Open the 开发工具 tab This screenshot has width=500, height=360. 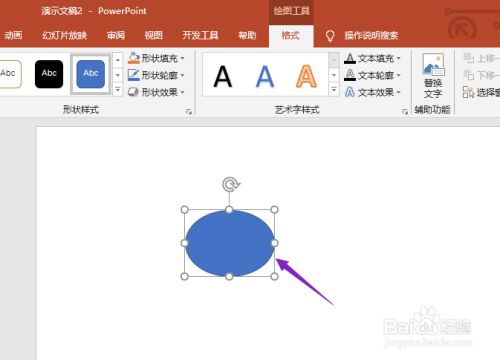tap(200, 35)
